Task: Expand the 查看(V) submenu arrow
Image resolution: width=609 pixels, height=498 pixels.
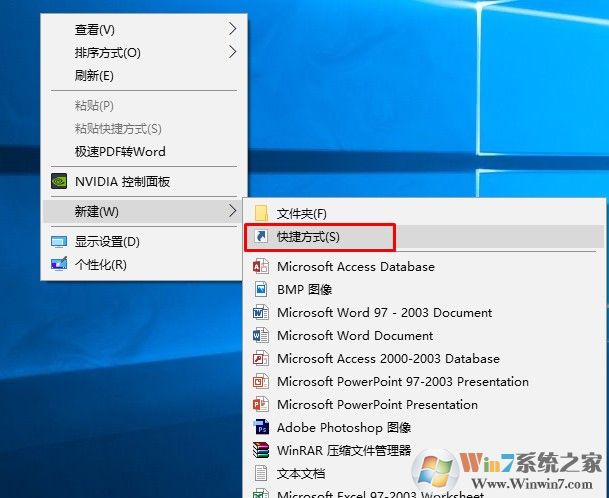Action: point(232,28)
